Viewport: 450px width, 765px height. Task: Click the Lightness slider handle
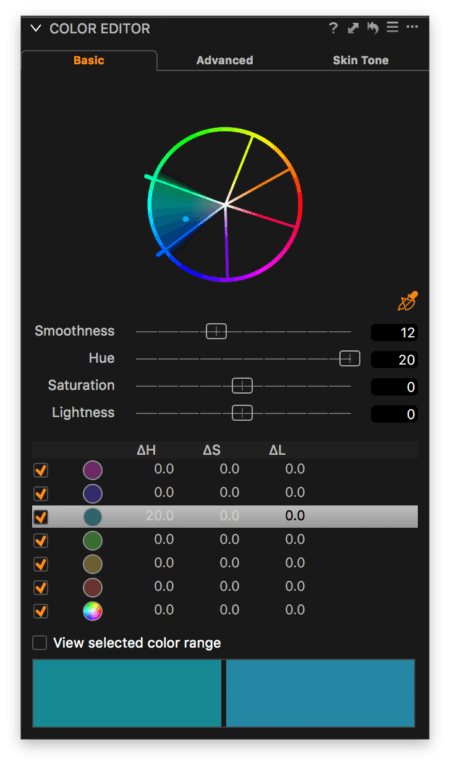click(242, 413)
